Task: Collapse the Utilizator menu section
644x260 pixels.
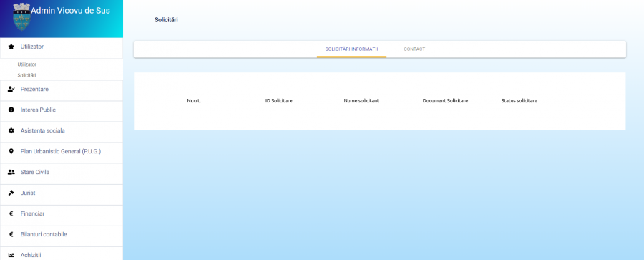Action: [x=62, y=47]
